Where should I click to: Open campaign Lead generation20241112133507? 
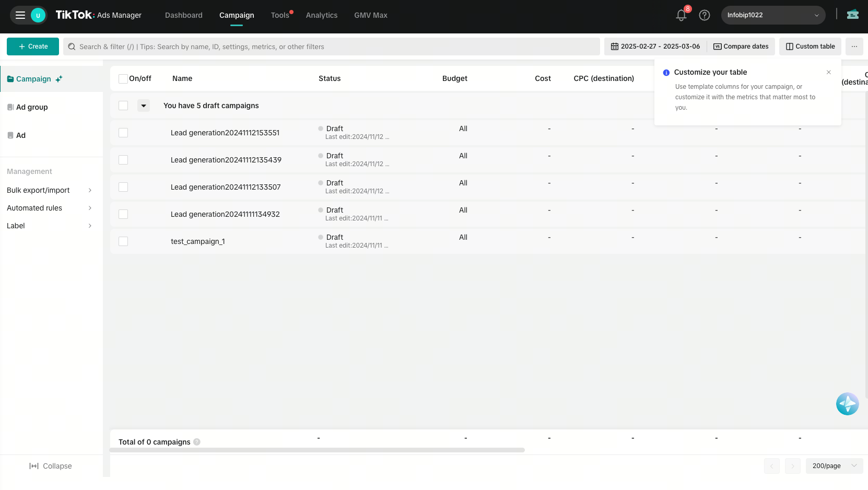226,187
